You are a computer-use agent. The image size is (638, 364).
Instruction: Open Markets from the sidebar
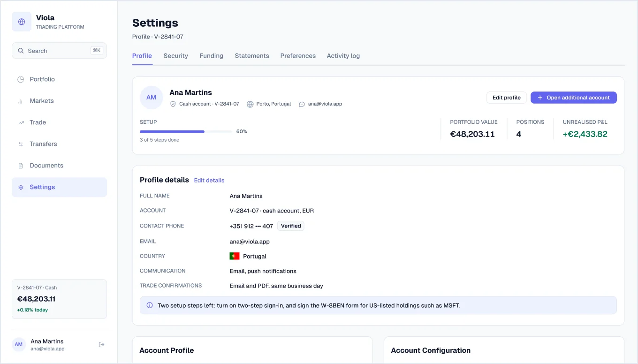pos(59,101)
